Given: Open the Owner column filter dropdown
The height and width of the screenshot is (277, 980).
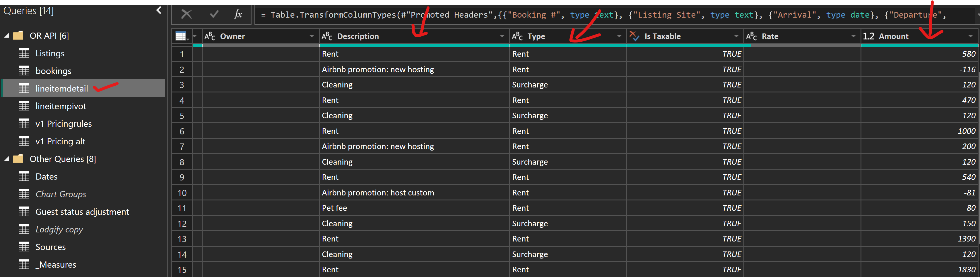Looking at the screenshot, I should click(x=312, y=36).
